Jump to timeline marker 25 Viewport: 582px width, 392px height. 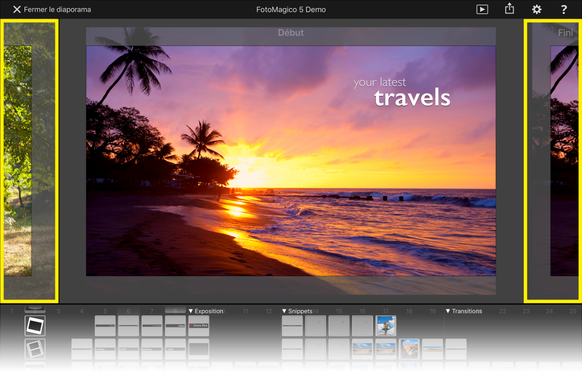point(573,311)
